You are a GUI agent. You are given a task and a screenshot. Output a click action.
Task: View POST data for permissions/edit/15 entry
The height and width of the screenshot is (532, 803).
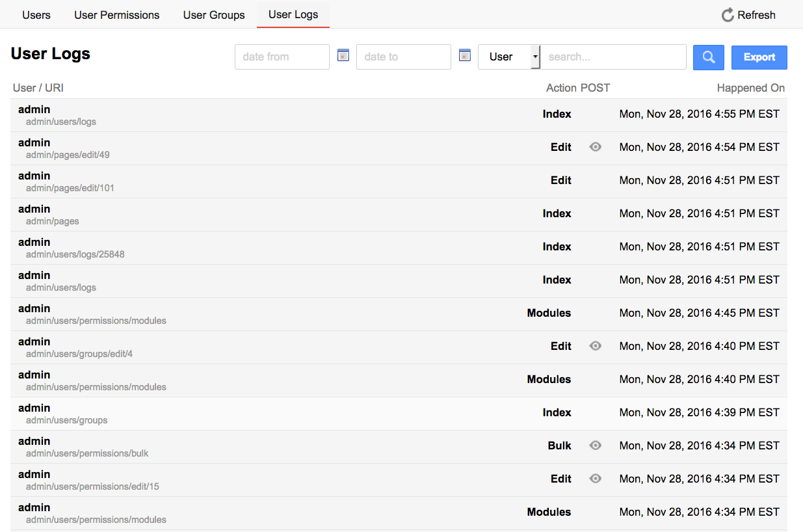coord(595,479)
